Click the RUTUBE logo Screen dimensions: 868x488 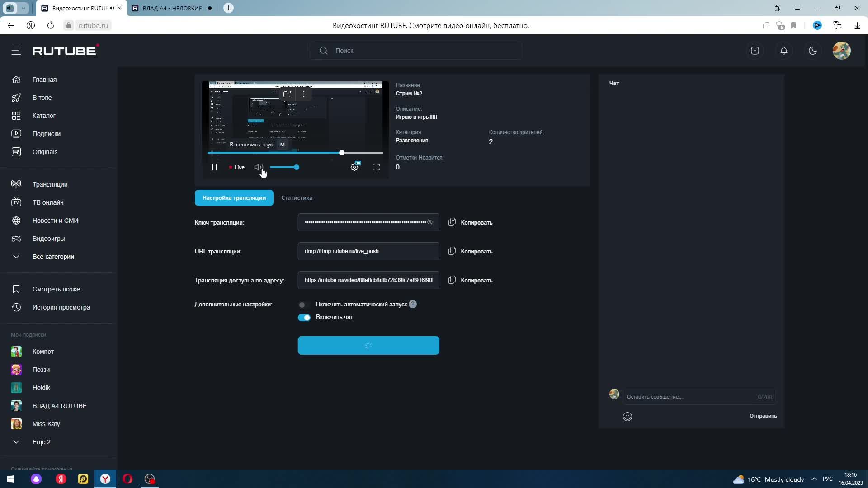tap(65, 50)
